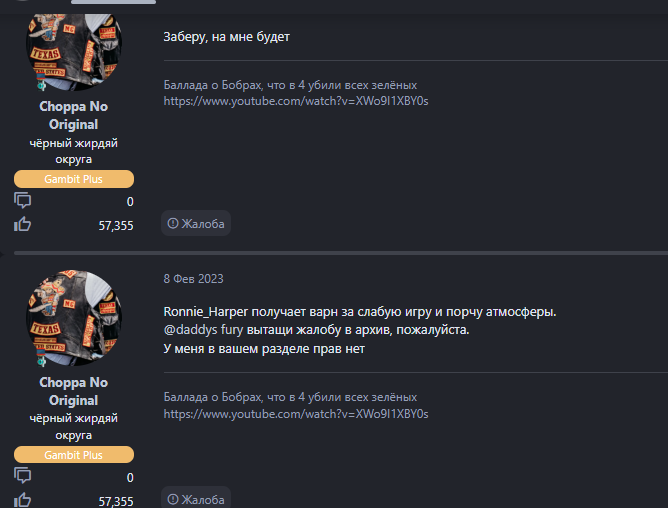Click the messages icon in the 'Заберу' post
668x508 pixels.
point(23,200)
